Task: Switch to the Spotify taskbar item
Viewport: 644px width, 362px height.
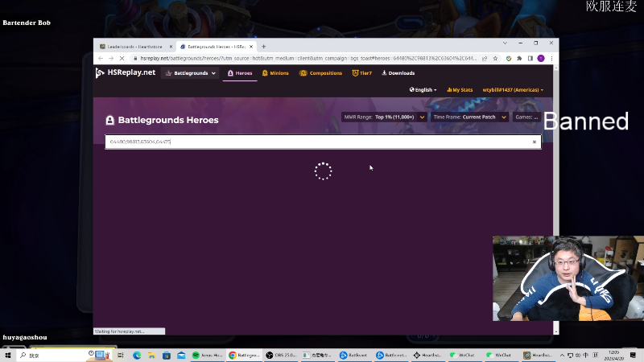Action: pyautogui.click(x=208, y=355)
